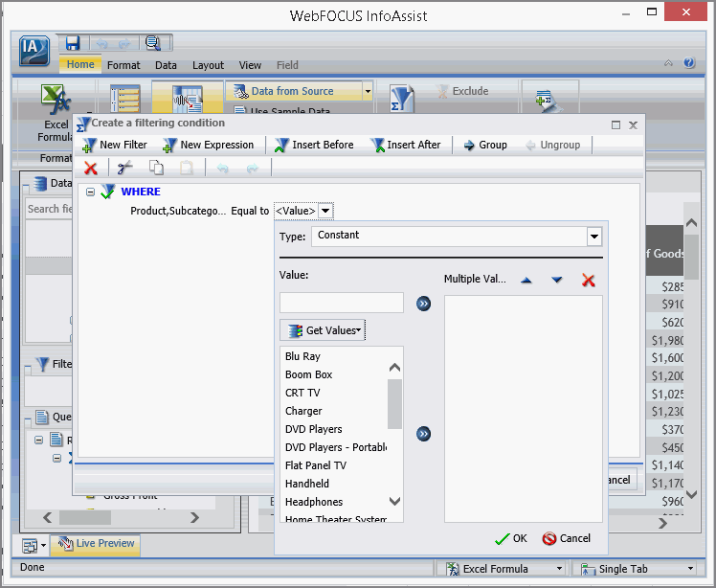Open the Excel Formula status bar dropdown
716x588 pixels.
559,569
